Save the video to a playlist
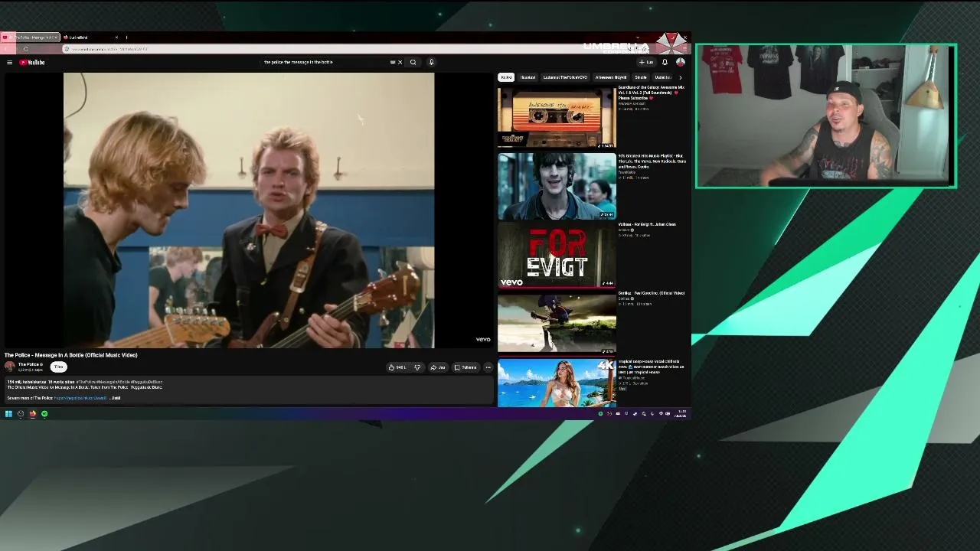The width and height of the screenshot is (980, 551). tap(466, 367)
